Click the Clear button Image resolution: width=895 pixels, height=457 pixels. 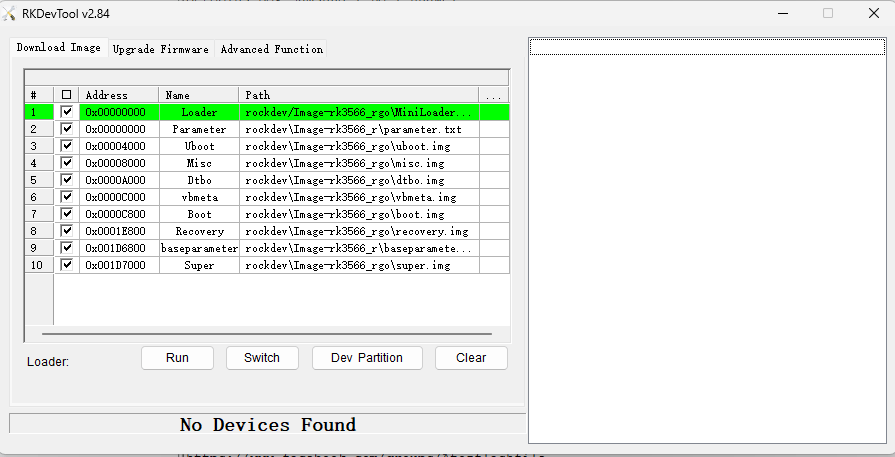(x=471, y=358)
